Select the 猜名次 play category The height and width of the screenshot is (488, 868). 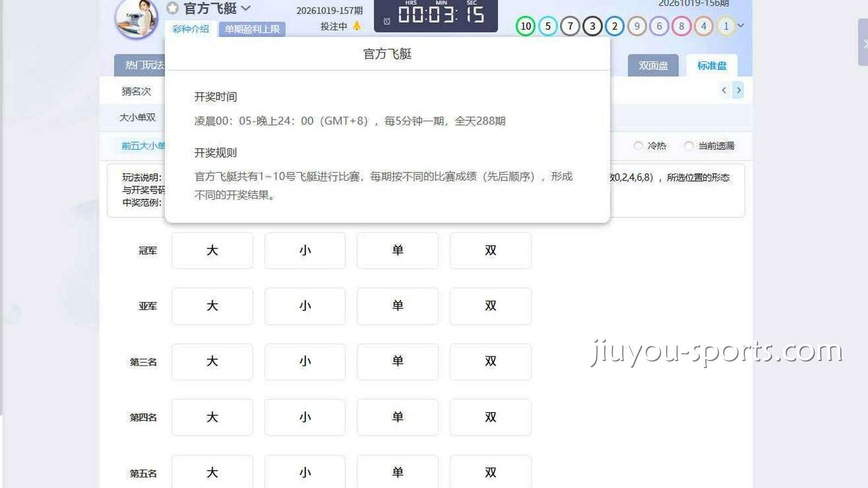pos(136,91)
